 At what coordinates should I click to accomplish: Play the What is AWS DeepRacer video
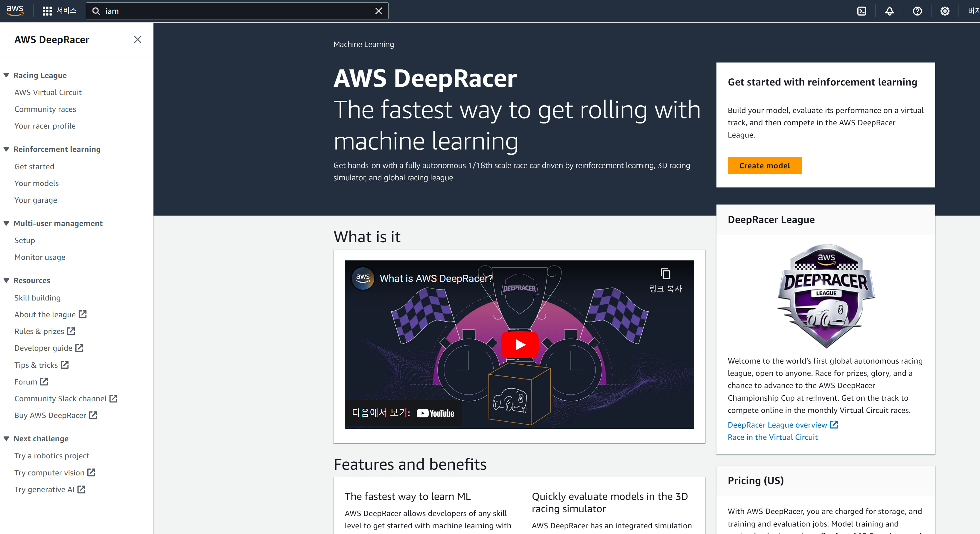click(x=519, y=345)
